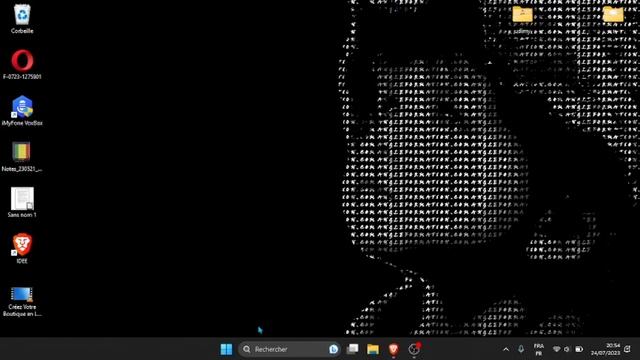The height and width of the screenshot is (360, 640).
Task: Open Wi-Fi network tray icon
Action: pyautogui.click(x=556, y=349)
